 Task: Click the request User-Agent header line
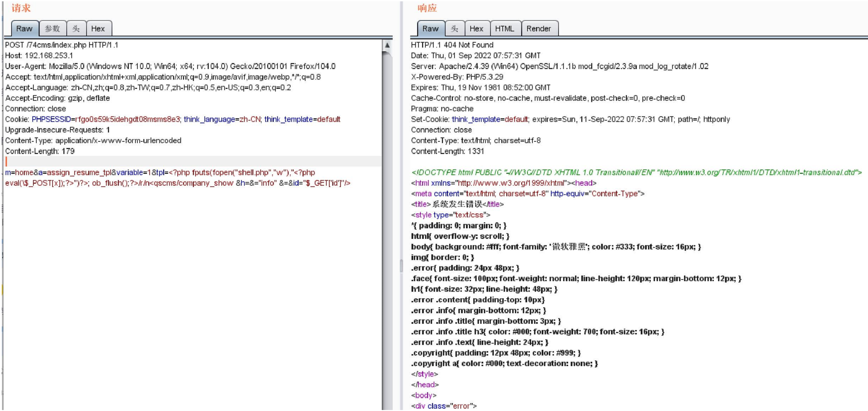point(170,66)
